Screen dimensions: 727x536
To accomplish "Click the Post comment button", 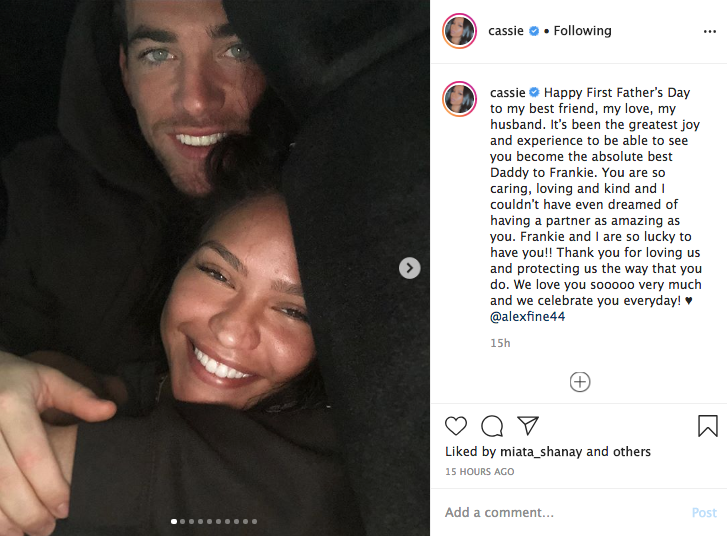I will coord(704,512).
